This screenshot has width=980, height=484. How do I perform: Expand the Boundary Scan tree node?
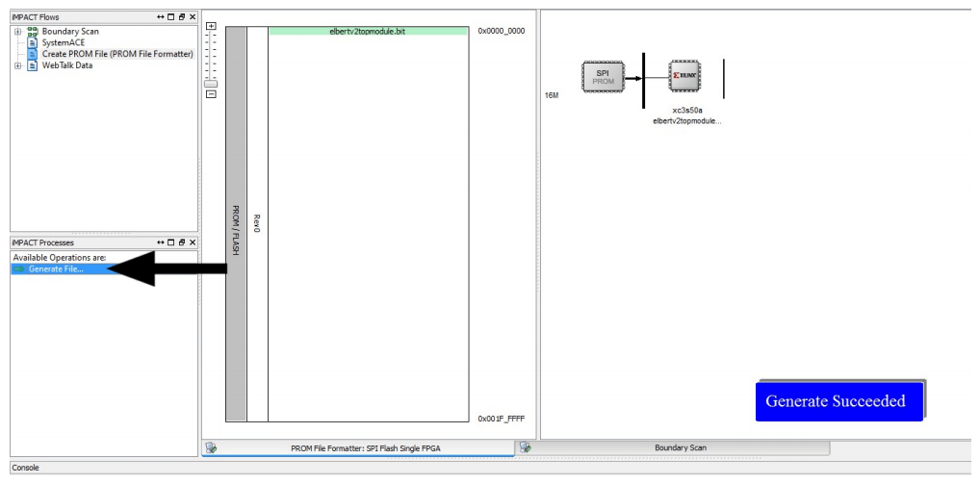click(x=16, y=32)
